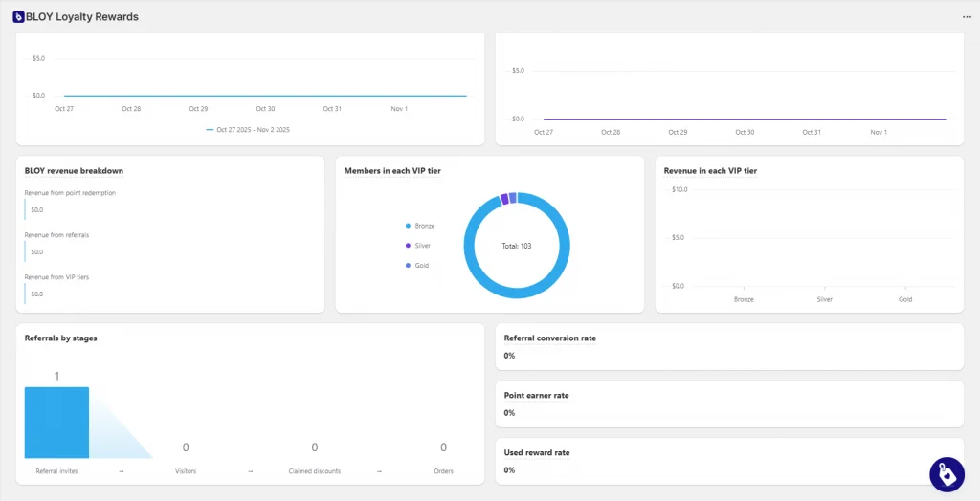The height and width of the screenshot is (501, 980).
Task: Select the large Bronze segment of the donut chart
Action: [x=517, y=293]
